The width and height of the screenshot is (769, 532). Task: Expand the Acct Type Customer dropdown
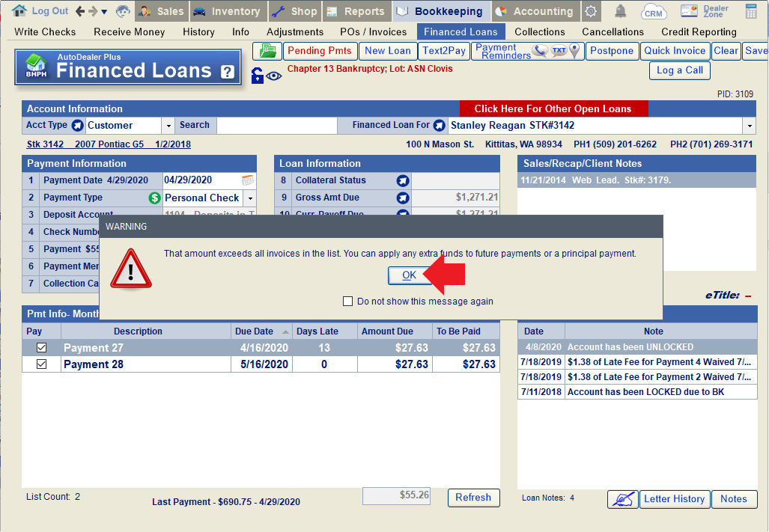pos(168,126)
